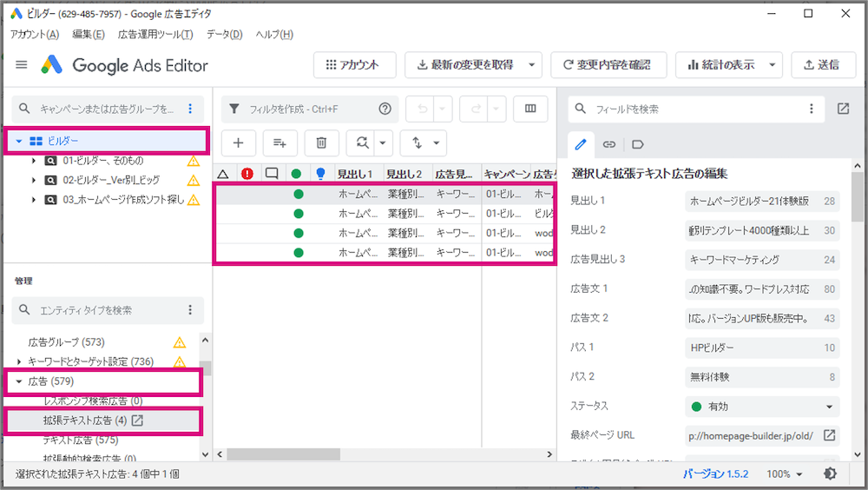
Task: Edit the パス 2 無料体験 field
Action: 762,377
